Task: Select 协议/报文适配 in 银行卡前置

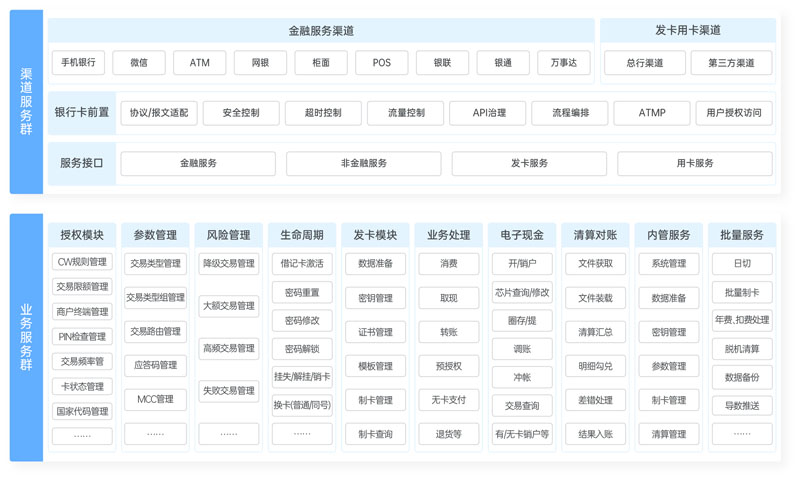Action: click(x=159, y=113)
